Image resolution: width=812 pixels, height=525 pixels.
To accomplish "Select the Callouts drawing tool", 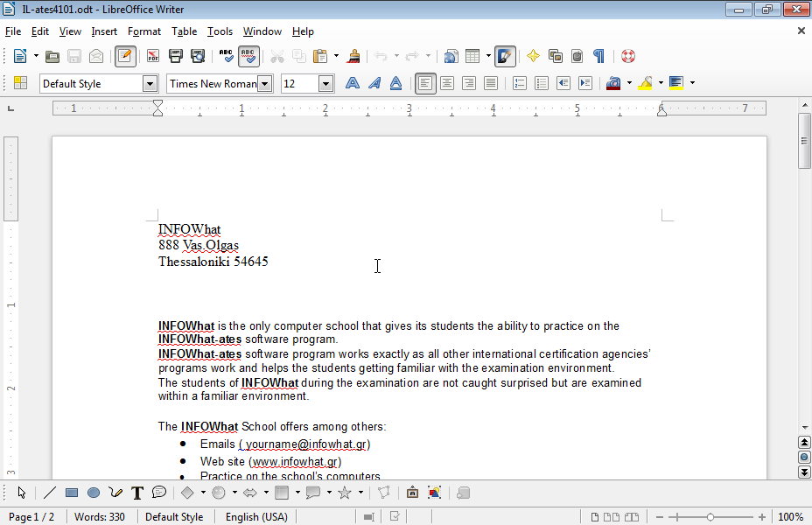I will (x=159, y=493).
